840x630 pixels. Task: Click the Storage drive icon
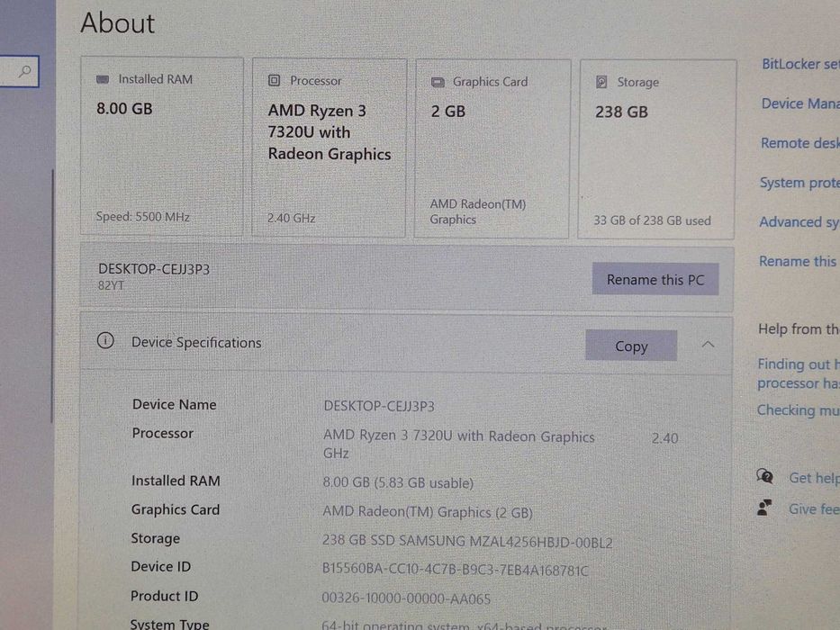pyautogui.click(x=601, y=82)
